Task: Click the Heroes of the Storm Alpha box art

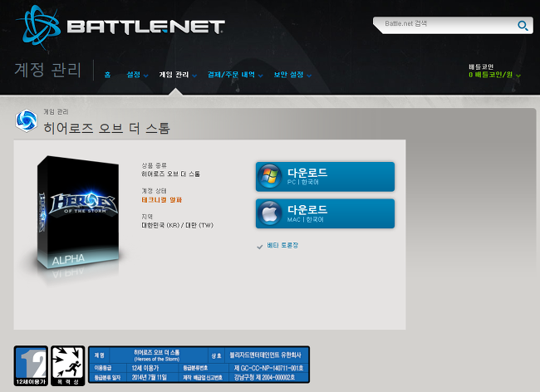Action: point(78,212)
